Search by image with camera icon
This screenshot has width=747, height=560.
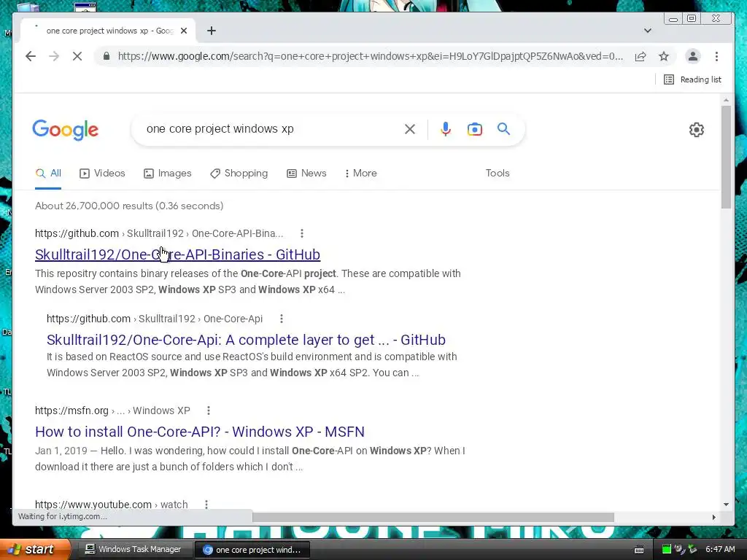click(x=474, y=129)
